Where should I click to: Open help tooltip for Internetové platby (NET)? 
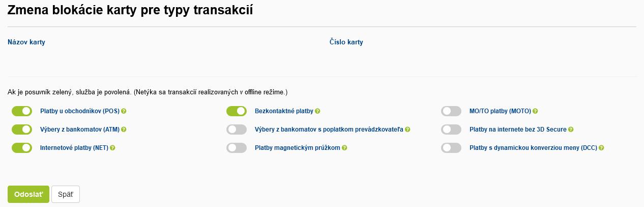[112, 148]
